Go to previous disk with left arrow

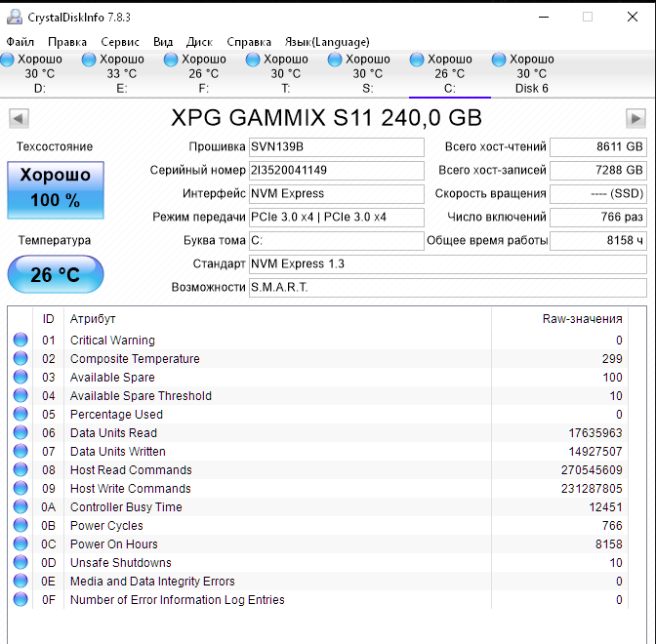click(19, 118)
